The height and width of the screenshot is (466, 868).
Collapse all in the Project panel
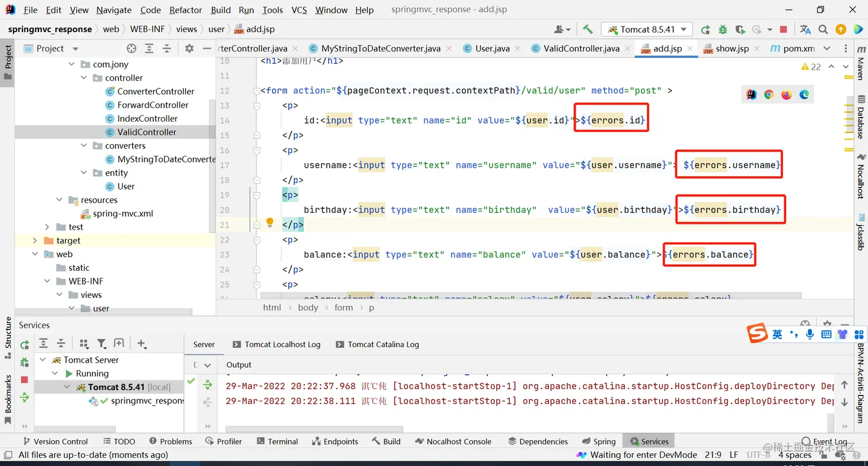coord(166,48)
